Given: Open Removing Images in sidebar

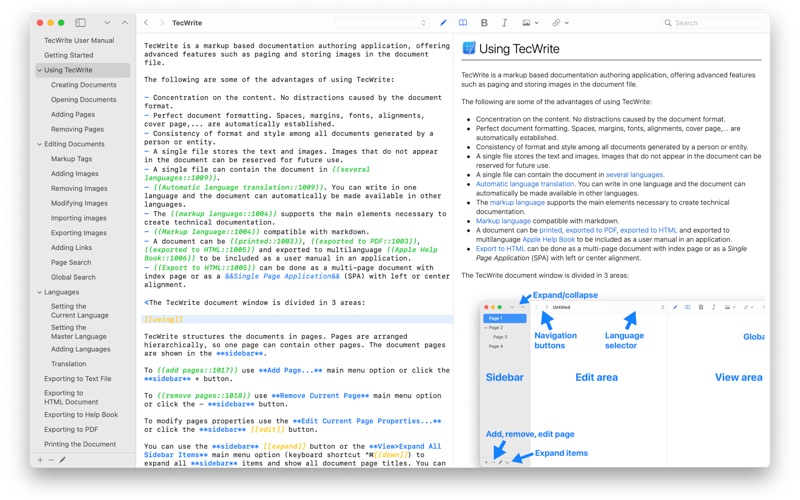Looking at the screenshot, I should tap(79, 188).
